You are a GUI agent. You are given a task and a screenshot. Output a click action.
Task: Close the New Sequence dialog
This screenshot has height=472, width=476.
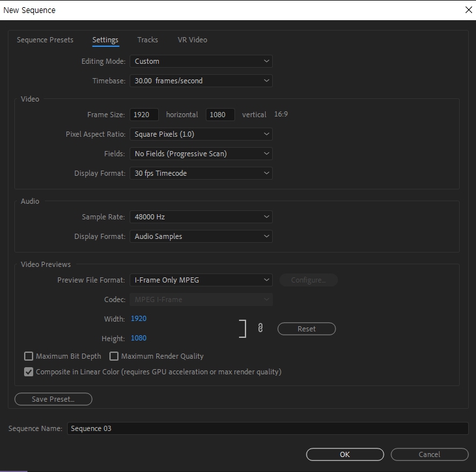[468, 10]
